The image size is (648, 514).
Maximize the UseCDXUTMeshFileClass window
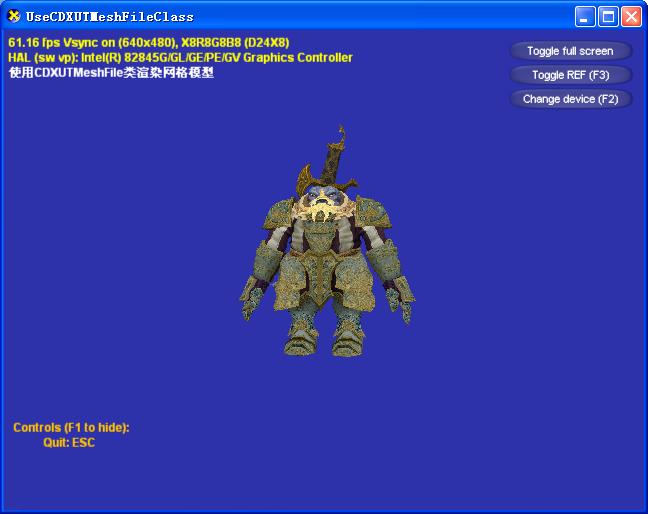click(x=608, y=17)
